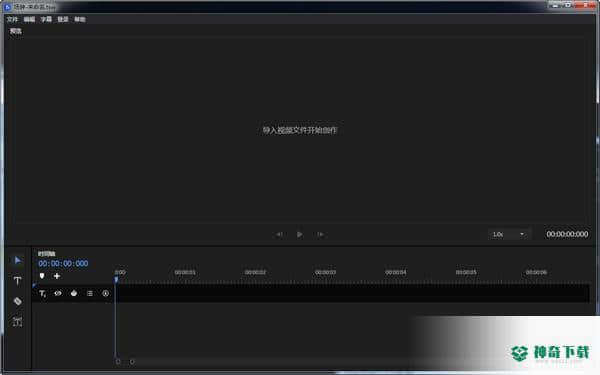
Task: Open the first menu bar item 文件
Action: pos(12,19)
